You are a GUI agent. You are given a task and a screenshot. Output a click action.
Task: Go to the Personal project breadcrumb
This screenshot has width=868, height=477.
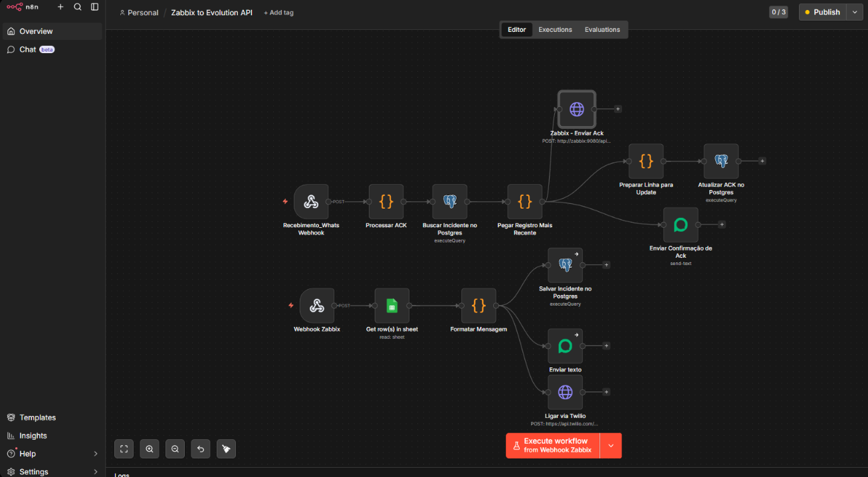(x=139, y=13)
